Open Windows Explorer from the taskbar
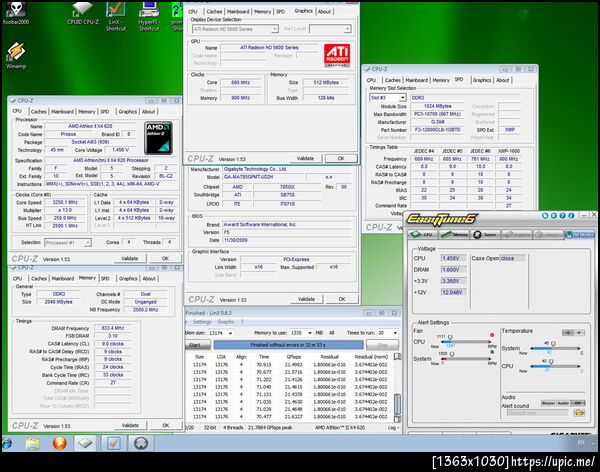 click(x=33, y=443)
